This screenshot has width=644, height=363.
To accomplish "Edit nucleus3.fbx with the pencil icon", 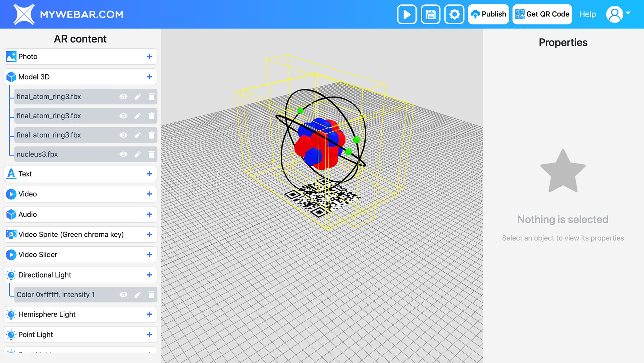I will 138,154.
